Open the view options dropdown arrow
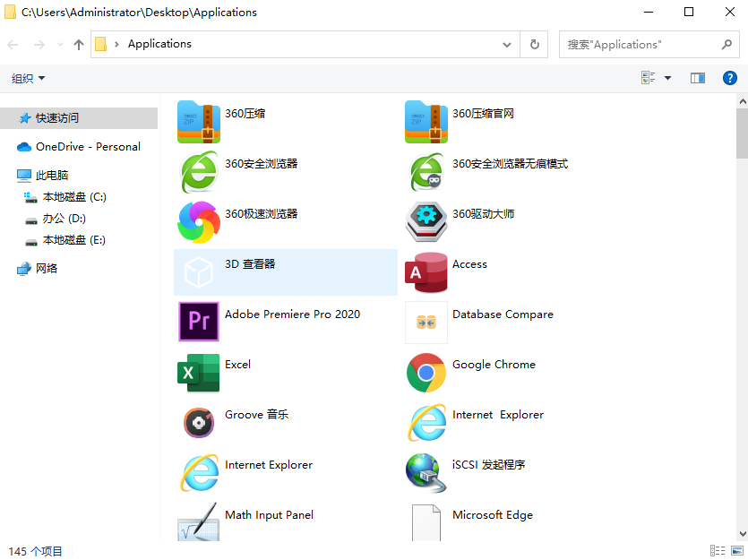The width and height of the screenshot is (748, 560). point(667,78)
